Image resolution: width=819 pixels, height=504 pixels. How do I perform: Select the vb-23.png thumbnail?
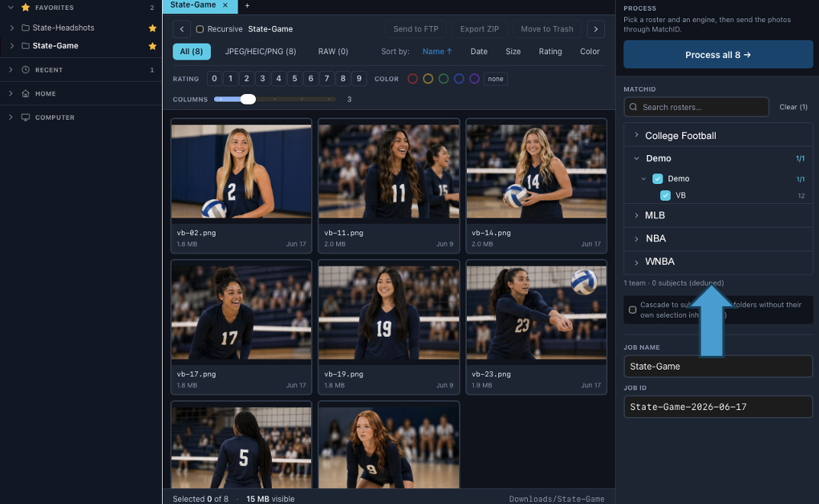tap(536, 313)
